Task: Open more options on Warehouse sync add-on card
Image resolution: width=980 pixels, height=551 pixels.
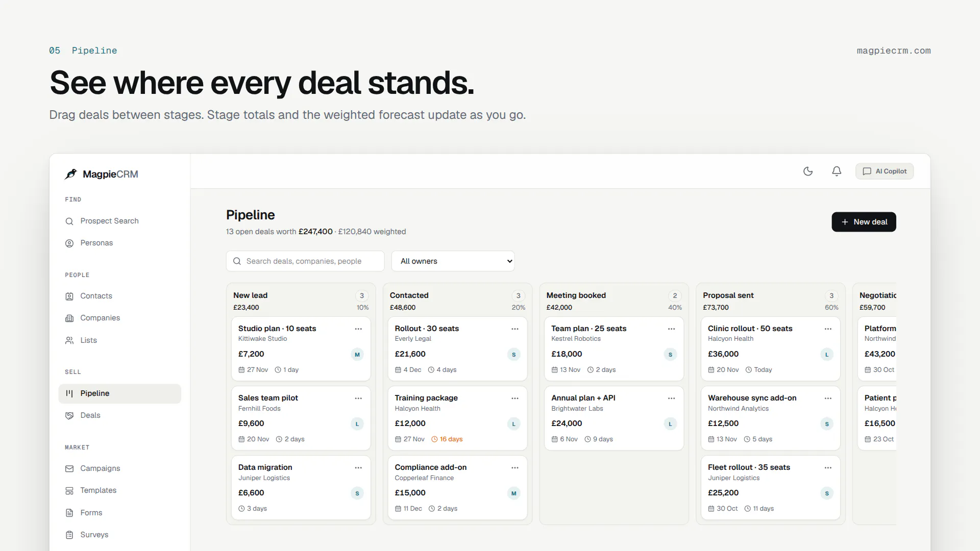Action: click(x=828, y=398)
